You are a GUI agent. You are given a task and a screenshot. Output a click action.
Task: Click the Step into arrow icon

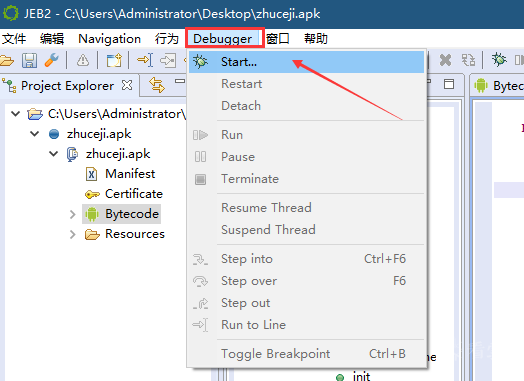tap(200, 259)
